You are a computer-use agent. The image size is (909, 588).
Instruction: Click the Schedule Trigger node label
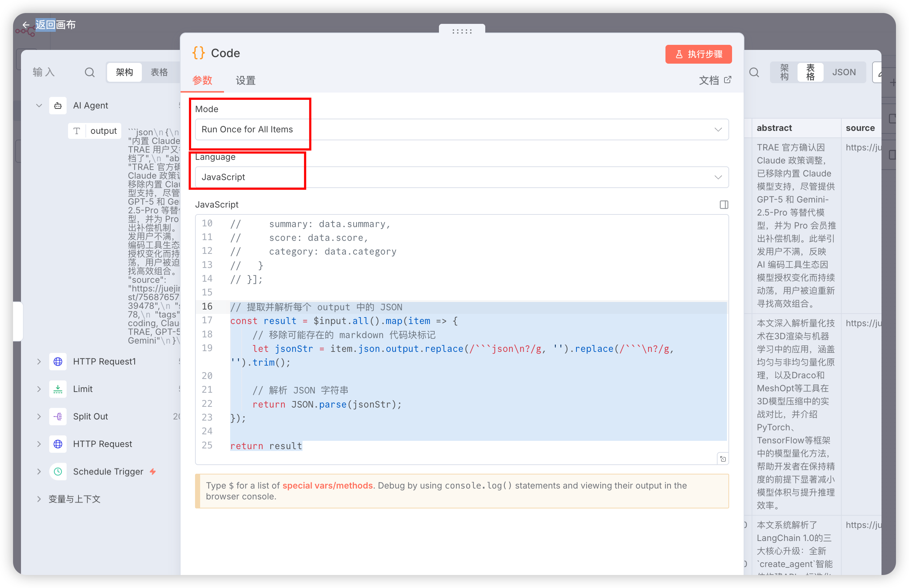[108, 471]
